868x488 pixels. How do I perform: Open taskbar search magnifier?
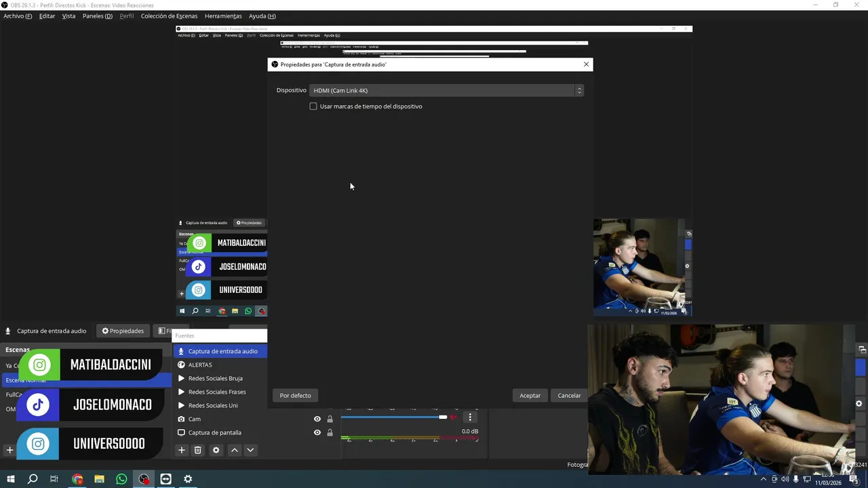click(32, 479)
